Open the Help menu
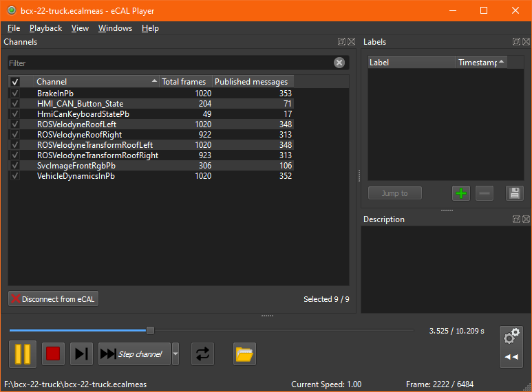Viewport: 532px width, 392px height. pos(150,28)
